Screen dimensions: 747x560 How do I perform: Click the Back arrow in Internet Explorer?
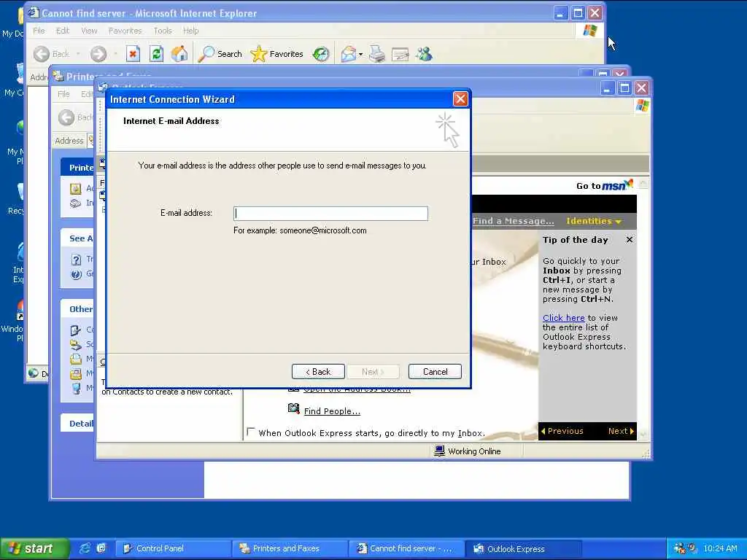point(42,54)
